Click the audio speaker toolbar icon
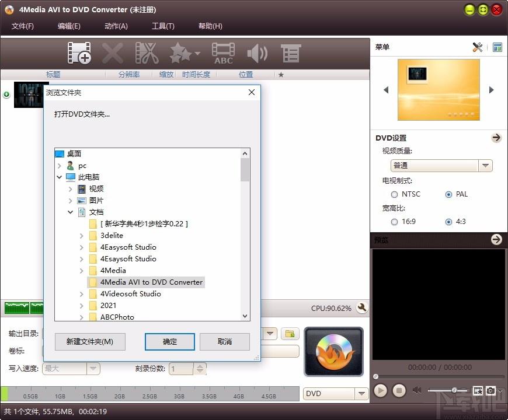The width and height of the screenshot is (508, 420). pos(258,54)
